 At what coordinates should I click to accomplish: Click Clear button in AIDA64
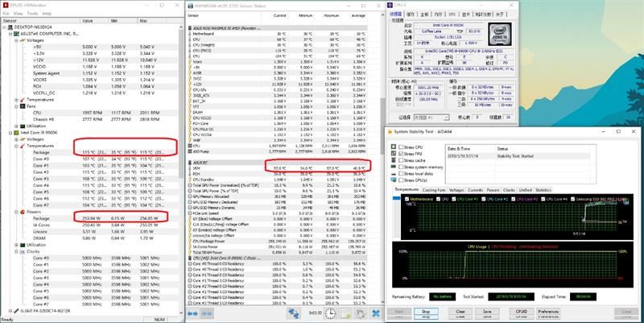[x=460, y=313]
